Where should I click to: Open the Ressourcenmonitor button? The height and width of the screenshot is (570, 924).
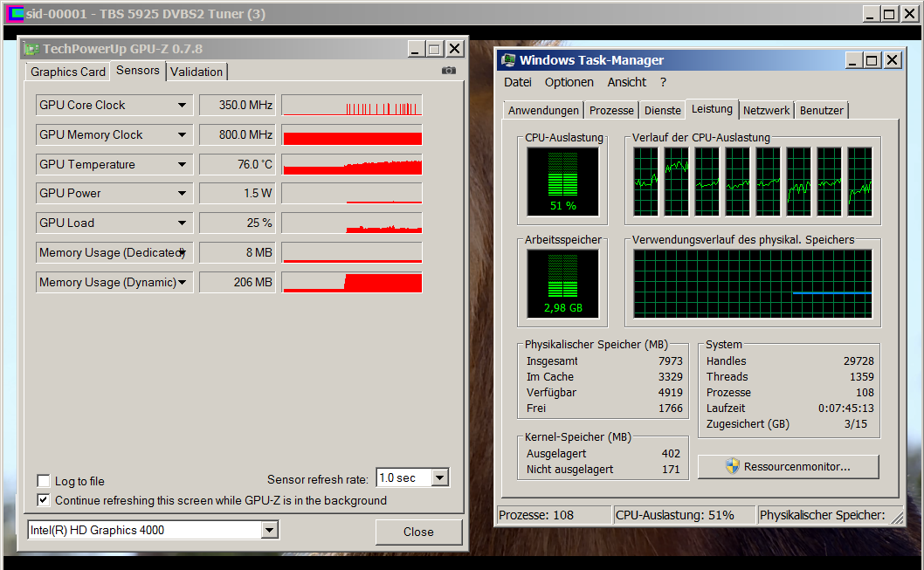tap(789, 467)
